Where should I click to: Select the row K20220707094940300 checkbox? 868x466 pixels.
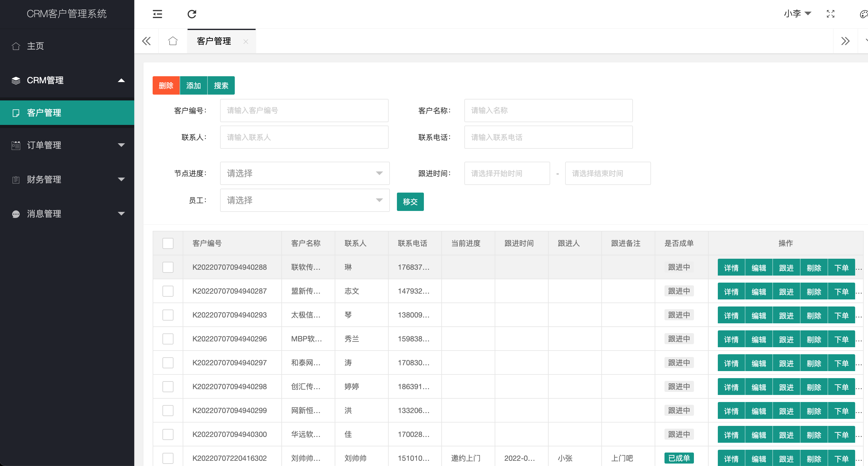pos(168,435)
